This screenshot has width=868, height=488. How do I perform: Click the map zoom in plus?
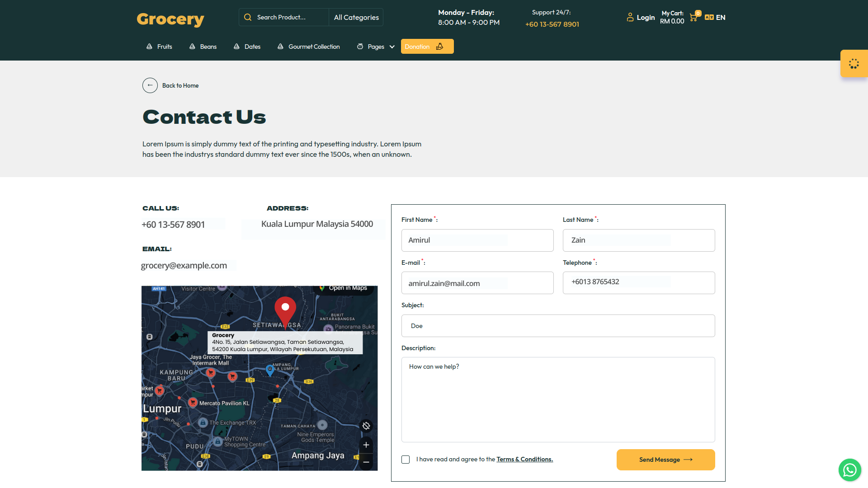(x=366, y=445)
